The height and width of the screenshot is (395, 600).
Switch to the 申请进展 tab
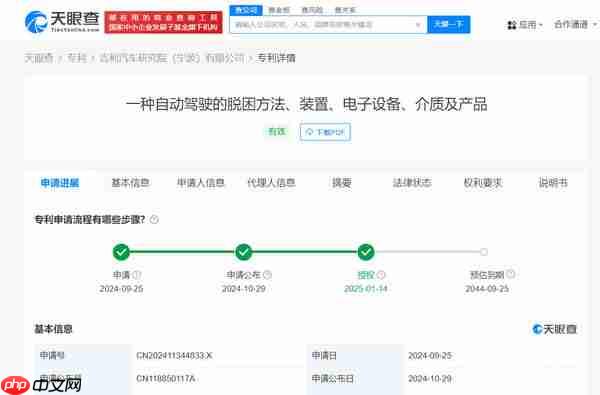60,183
